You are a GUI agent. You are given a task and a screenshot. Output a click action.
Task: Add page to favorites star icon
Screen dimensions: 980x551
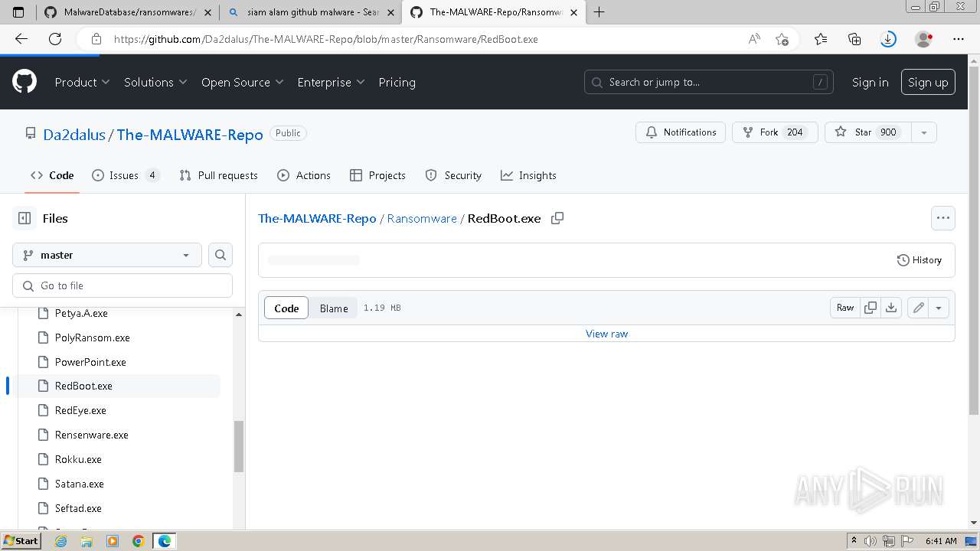[782, 39]
